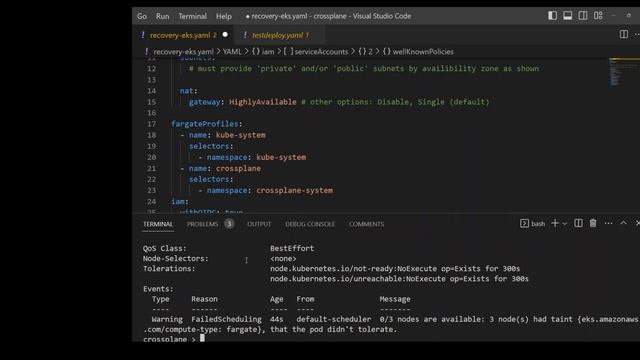Select the OUTPUT panel tab
640x360 pixels.
tap(259, 224)
